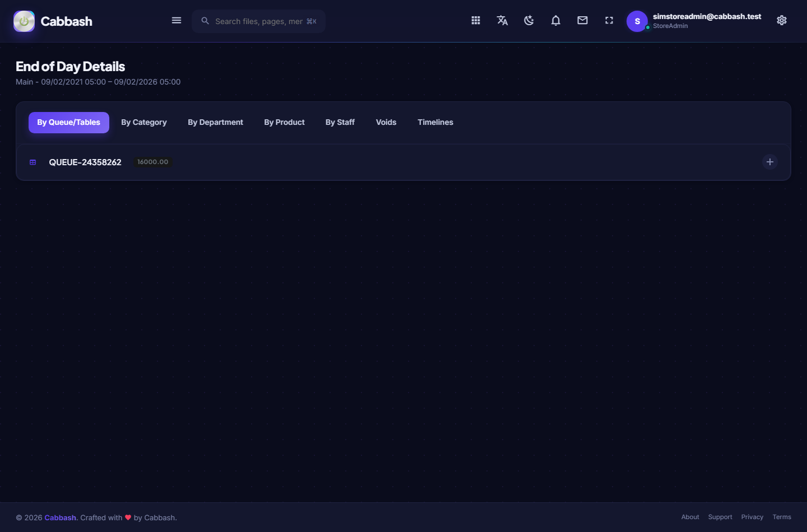Click the Cabbash brand name in header

[67, 21]
